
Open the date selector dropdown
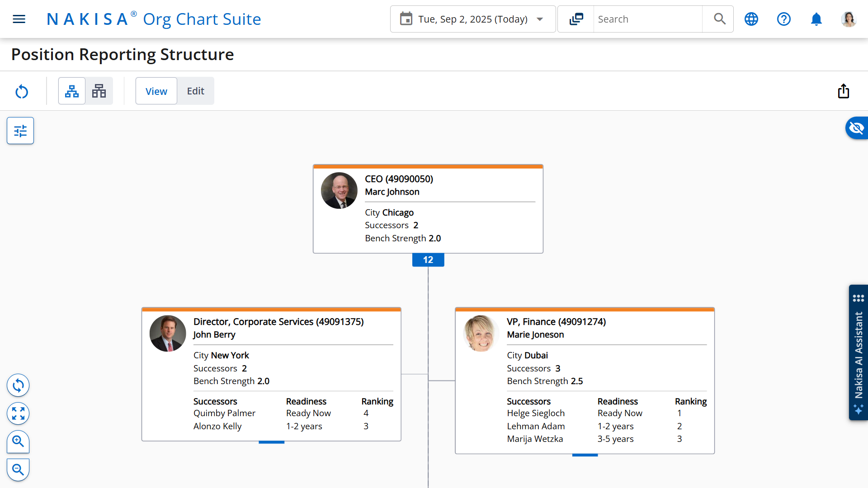click(x=472, y=19)
